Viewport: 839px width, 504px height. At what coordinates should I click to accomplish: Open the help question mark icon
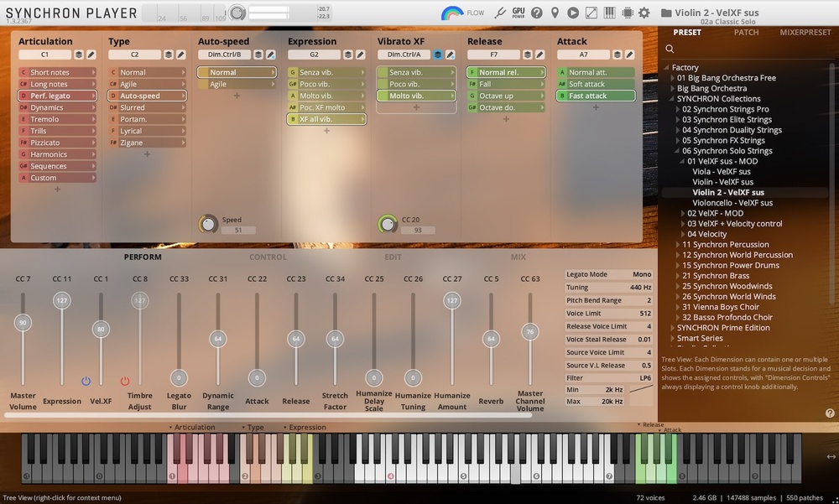[x=538, y=13]
